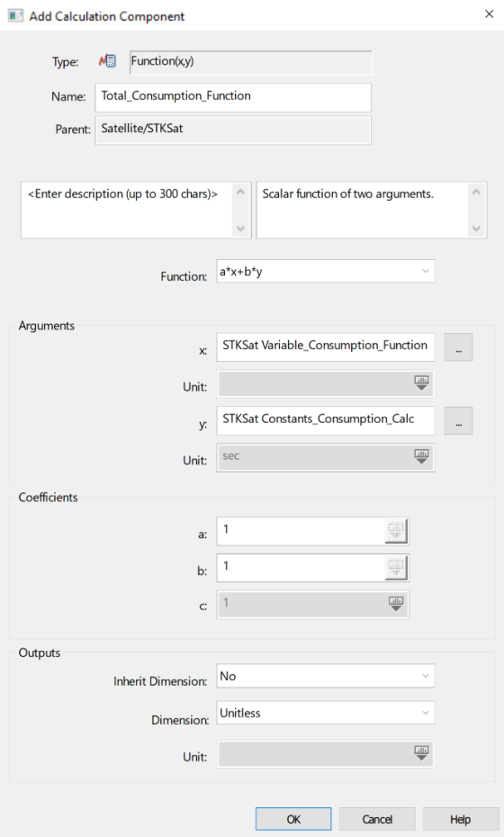Click the dialog title bar app icon
The height and width of the screenshot is (837, 504).
click(15, 15)
